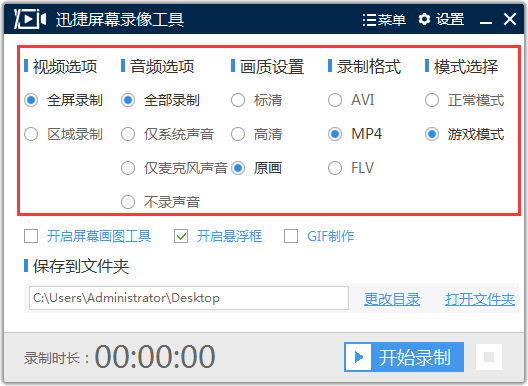Click 迅捷屏幕录像工具 title text

(x=120, y=20)
